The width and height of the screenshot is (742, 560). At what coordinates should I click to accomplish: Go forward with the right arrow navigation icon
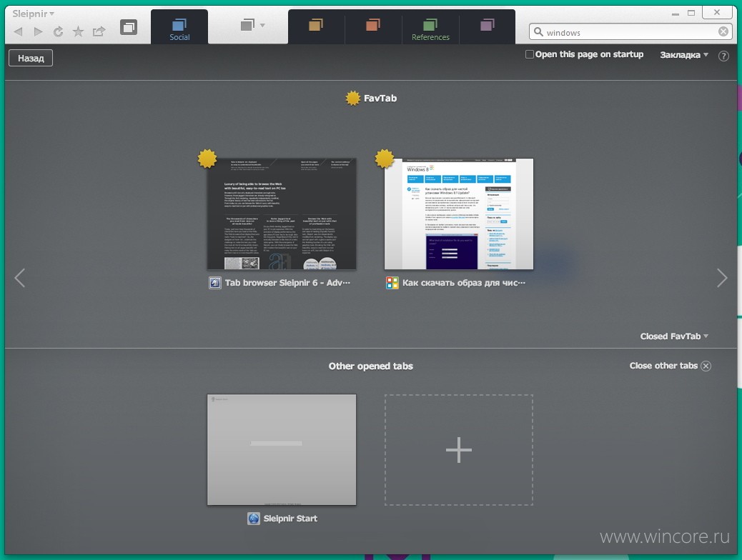pyautogui.click(x=39, y=31)
